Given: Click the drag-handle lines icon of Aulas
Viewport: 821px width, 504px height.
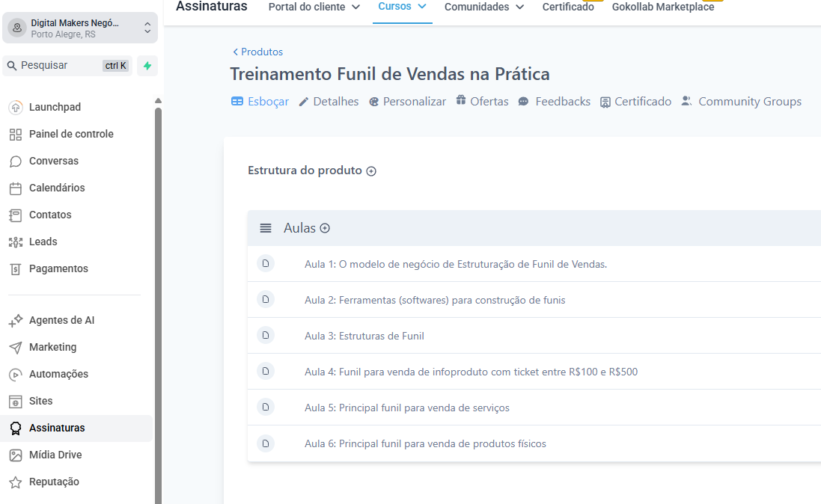Looking at the screenshot, I should pyautogui.click(x=266, y=228).
